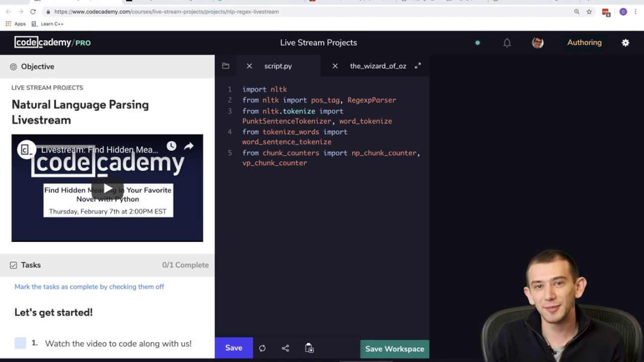
Task: Expand the editor to fullscreen
Action: [x=418, y=66]
